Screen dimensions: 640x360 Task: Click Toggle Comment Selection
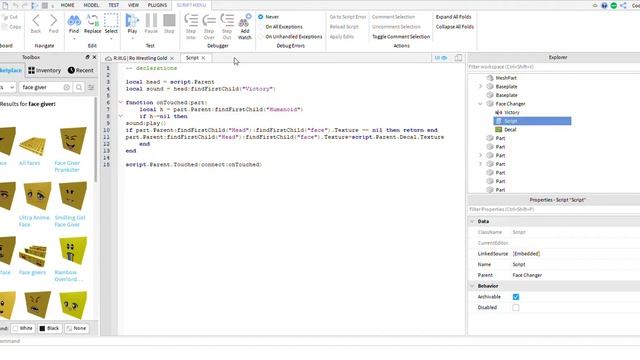pos(401,37)
